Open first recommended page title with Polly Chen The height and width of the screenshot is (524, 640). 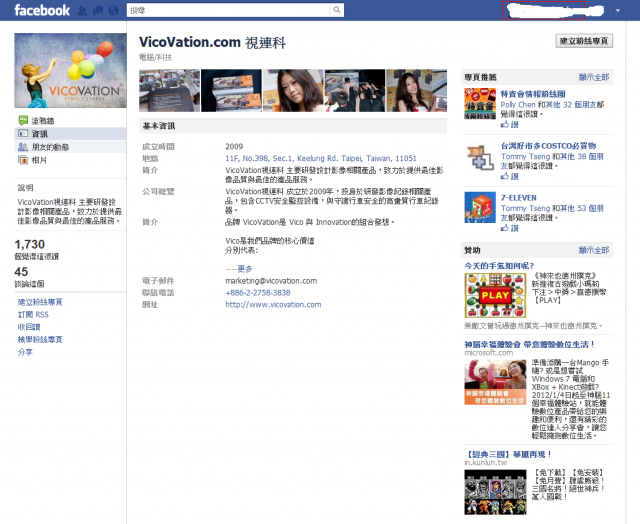click(x=533, y=94)
